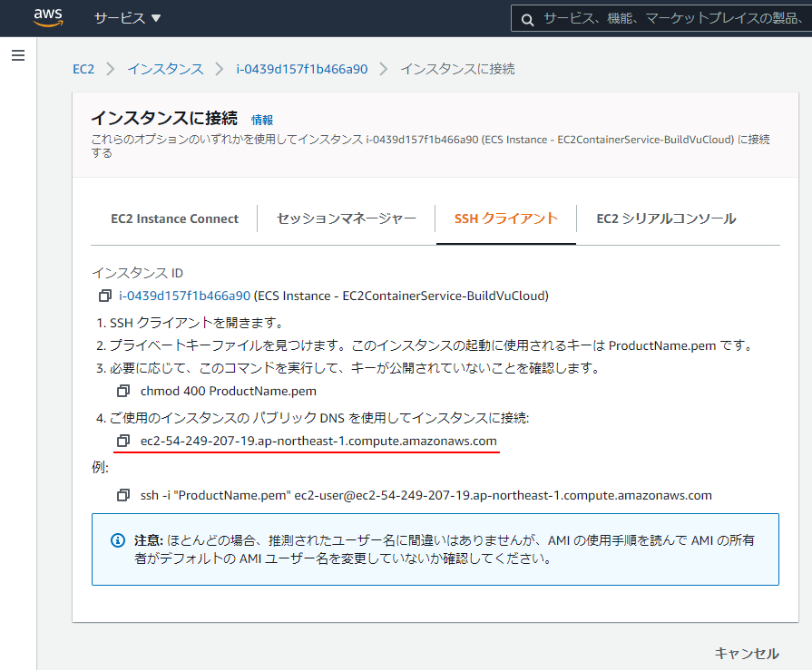Click the underlined ec2-54-249-207-19 public DNS text
This screenshot has width=812, height=670.
click(x=318, y=441)
